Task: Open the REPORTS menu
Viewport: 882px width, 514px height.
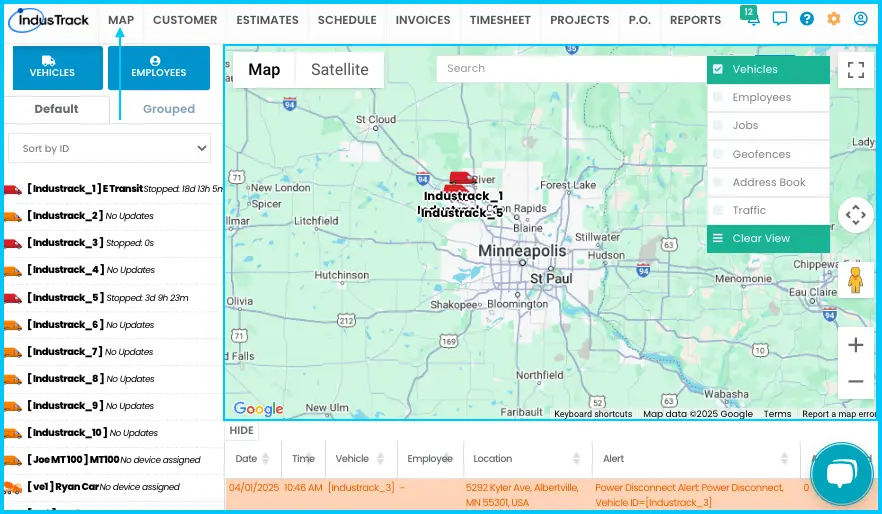Action: click(695, 20)
